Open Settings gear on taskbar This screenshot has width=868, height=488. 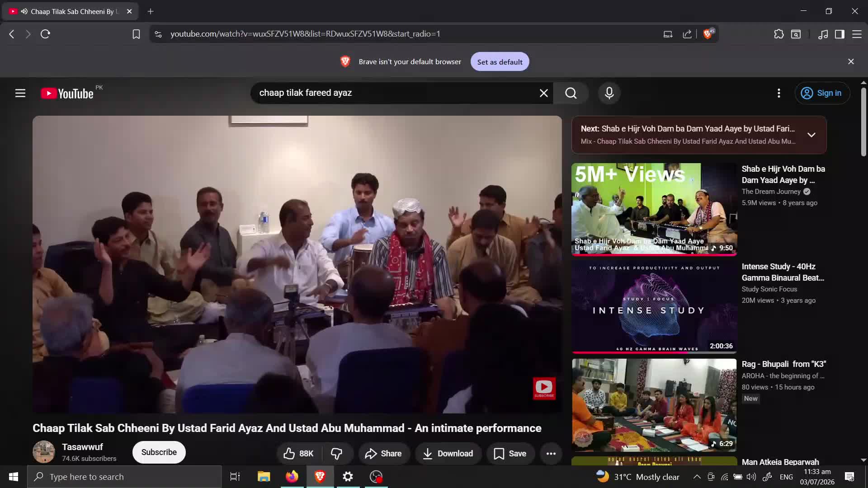[x=348, y=477]
